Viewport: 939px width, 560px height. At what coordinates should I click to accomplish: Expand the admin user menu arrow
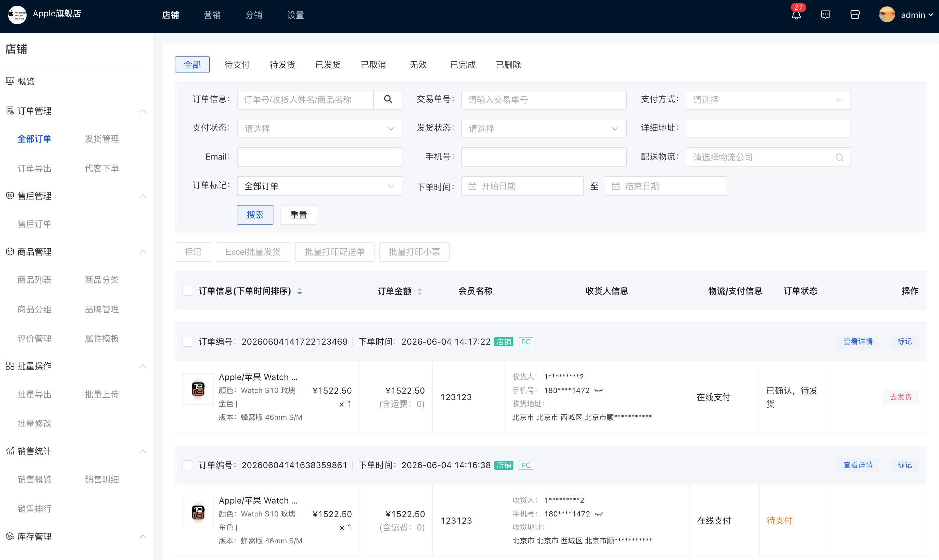click(931, 15)
